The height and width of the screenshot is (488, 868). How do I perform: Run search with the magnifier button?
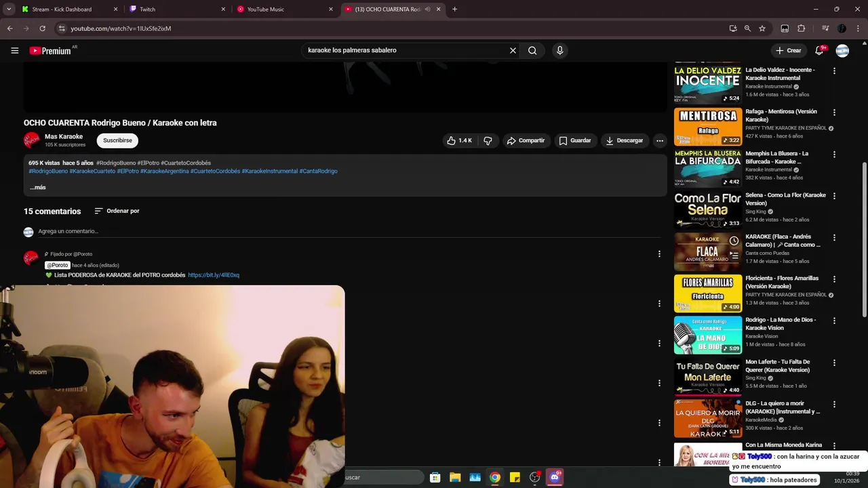coord(532,50)
